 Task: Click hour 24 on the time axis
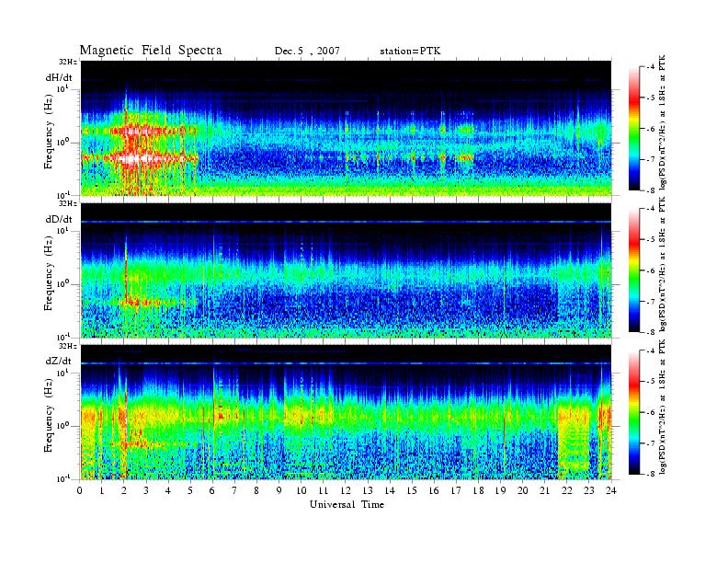point(611,490)
